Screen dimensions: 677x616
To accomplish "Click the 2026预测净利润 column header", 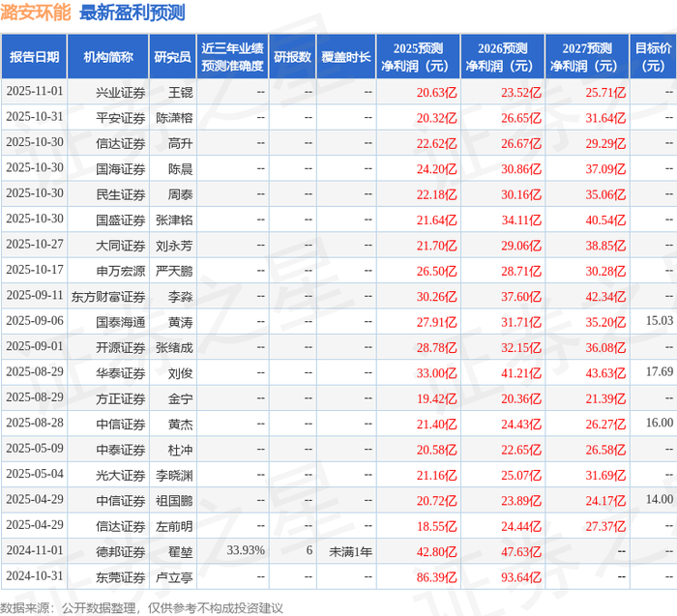I will pyautogui.click(x=503, y=57).
